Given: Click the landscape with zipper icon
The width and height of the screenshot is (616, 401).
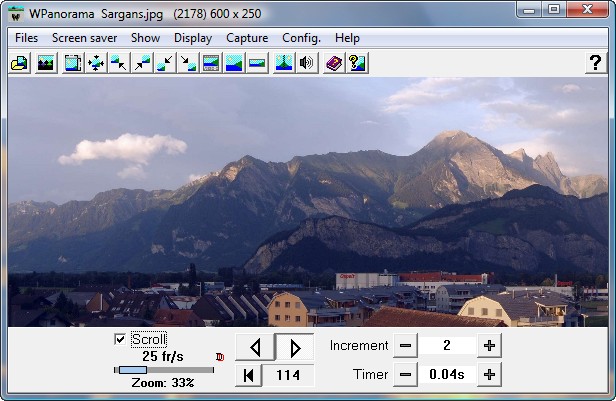Looking at the screenshot, I should tap(284, 63).
